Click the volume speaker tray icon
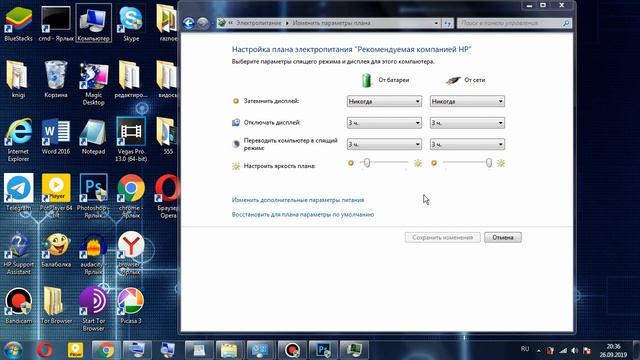 tap(575, 351)
